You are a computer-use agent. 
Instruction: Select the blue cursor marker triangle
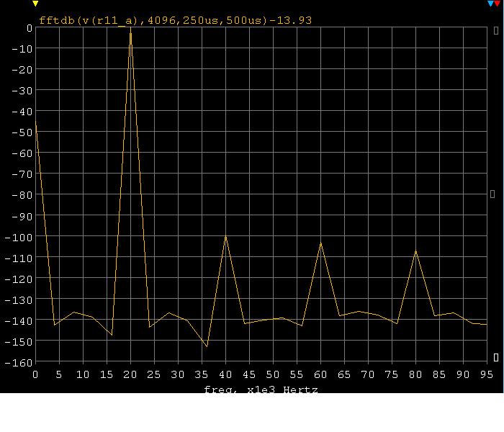(490, 4)
